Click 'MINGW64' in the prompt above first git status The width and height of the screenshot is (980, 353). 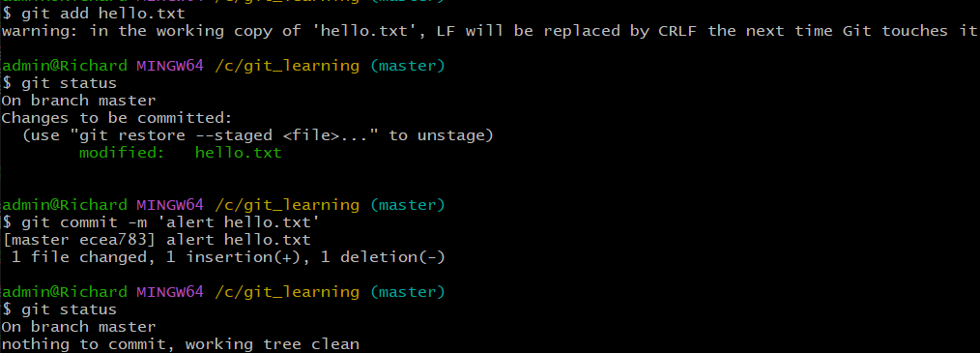(x=170, y=66)
